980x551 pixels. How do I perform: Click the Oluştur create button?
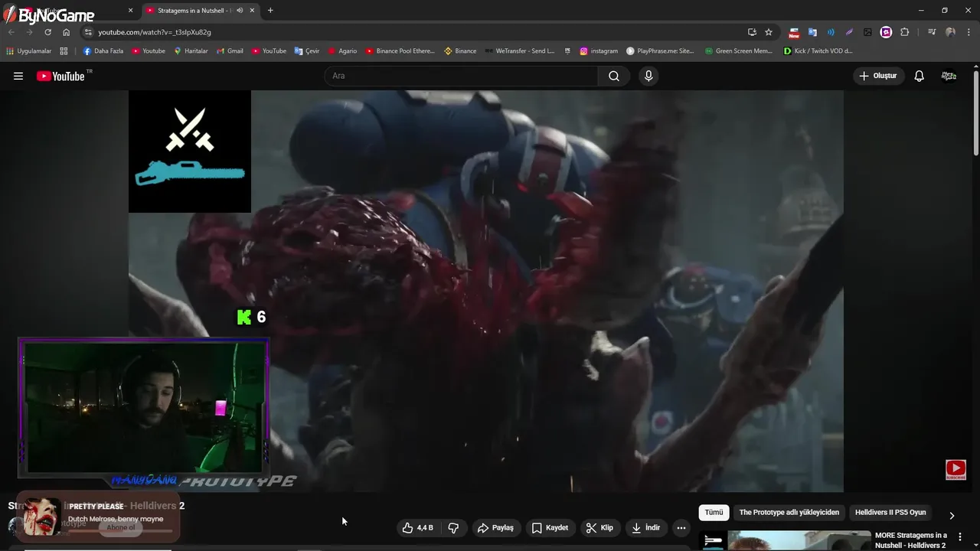878,76
